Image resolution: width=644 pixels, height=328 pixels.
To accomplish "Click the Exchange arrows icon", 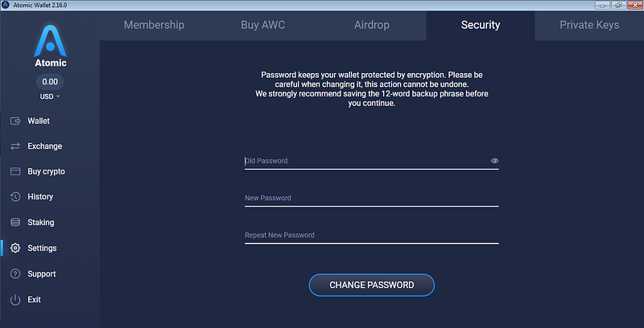I will (x=15, y=146).
